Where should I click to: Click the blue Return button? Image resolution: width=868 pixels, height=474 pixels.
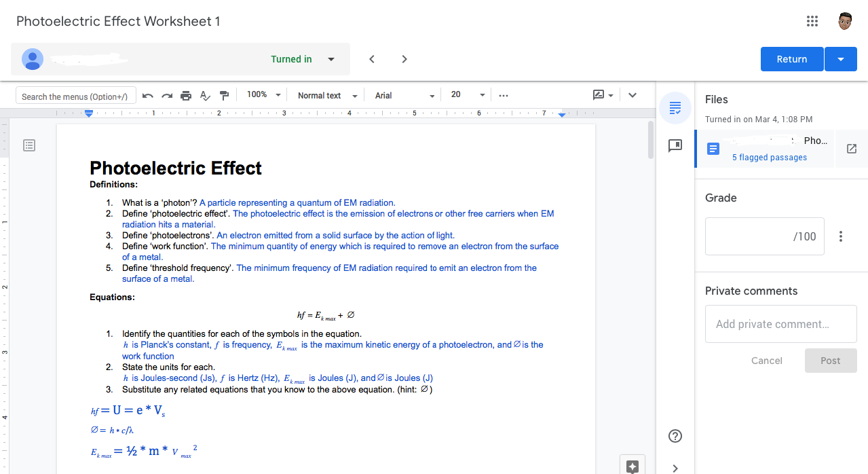coord(792,59)
